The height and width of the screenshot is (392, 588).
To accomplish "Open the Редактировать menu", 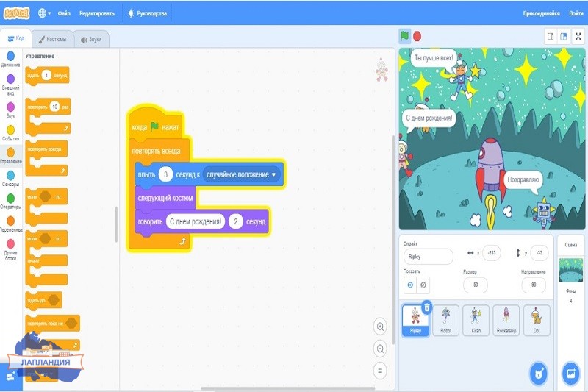I will [97, 13].
